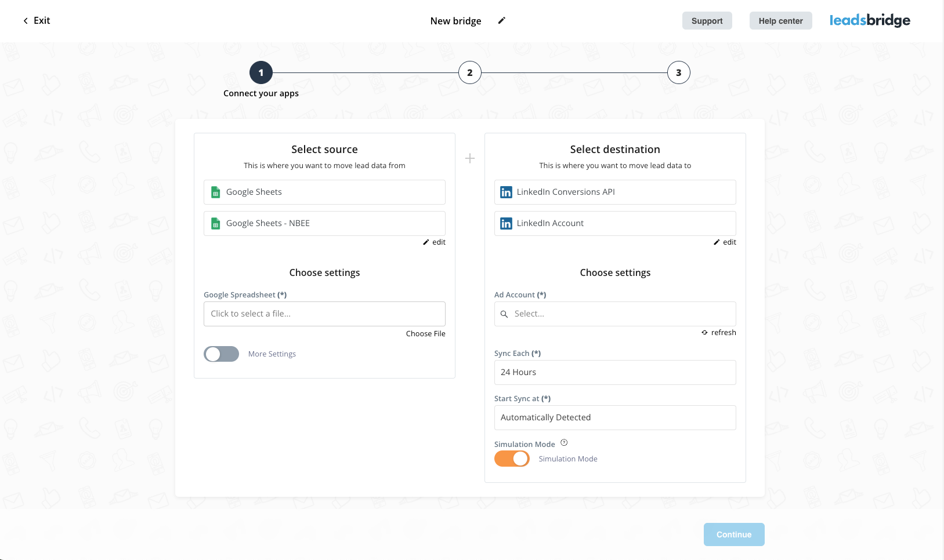Click the Google Sheets - NBEE account icon
The height and width of the screenshot is (560, 944).
[x=216, y=224]
